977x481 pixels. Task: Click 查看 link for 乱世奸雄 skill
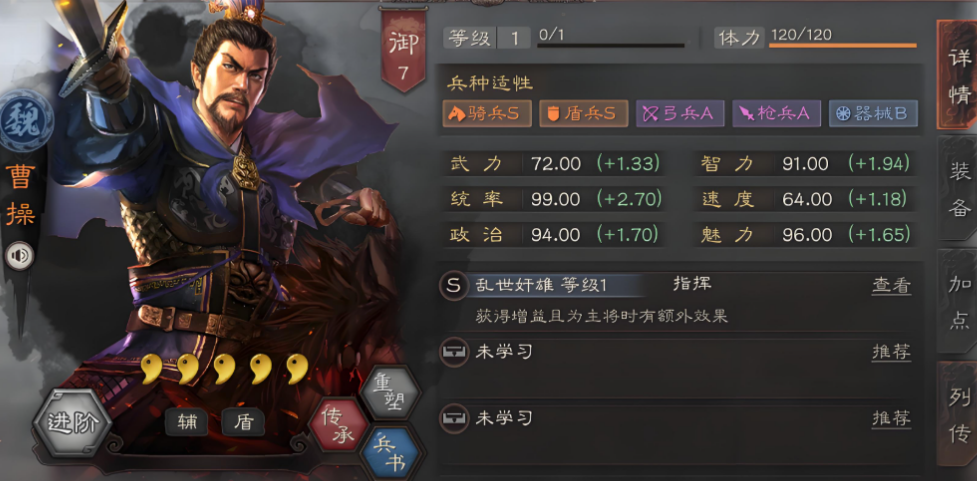(x=891, y=286)
